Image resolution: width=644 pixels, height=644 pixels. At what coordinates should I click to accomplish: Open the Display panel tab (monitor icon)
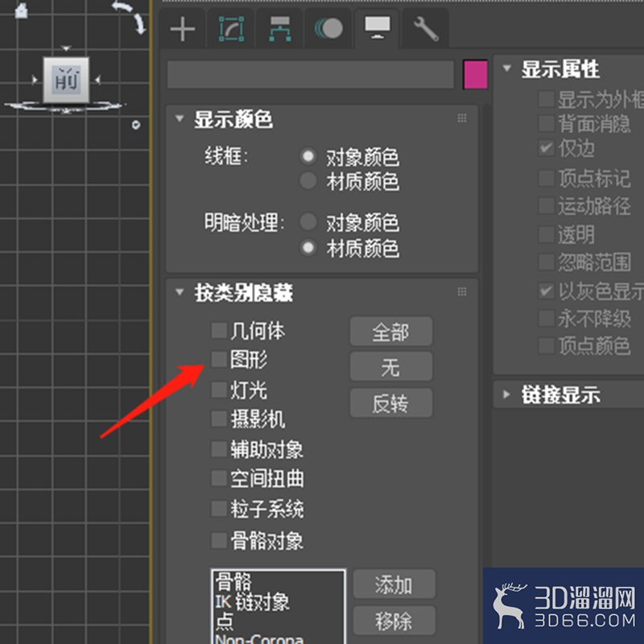click(x=378, y=28)
